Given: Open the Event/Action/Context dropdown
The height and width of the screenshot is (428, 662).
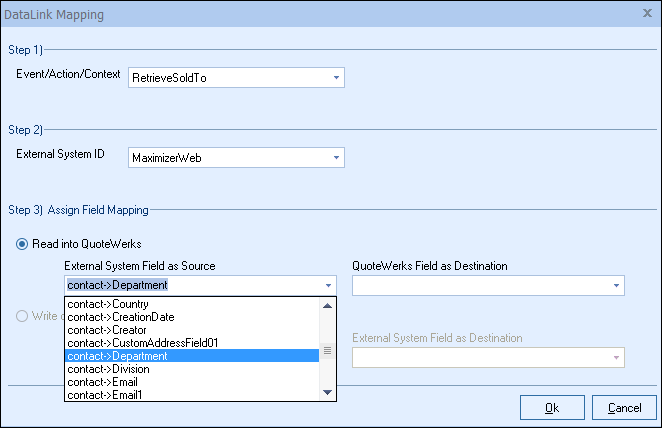Looking at the screenshot, I should (336, 77).
